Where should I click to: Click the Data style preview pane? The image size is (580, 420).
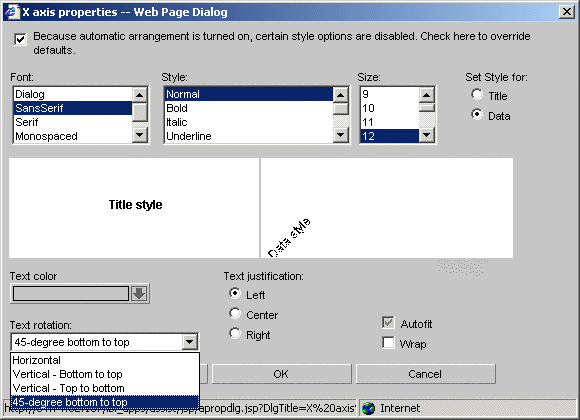387,208
